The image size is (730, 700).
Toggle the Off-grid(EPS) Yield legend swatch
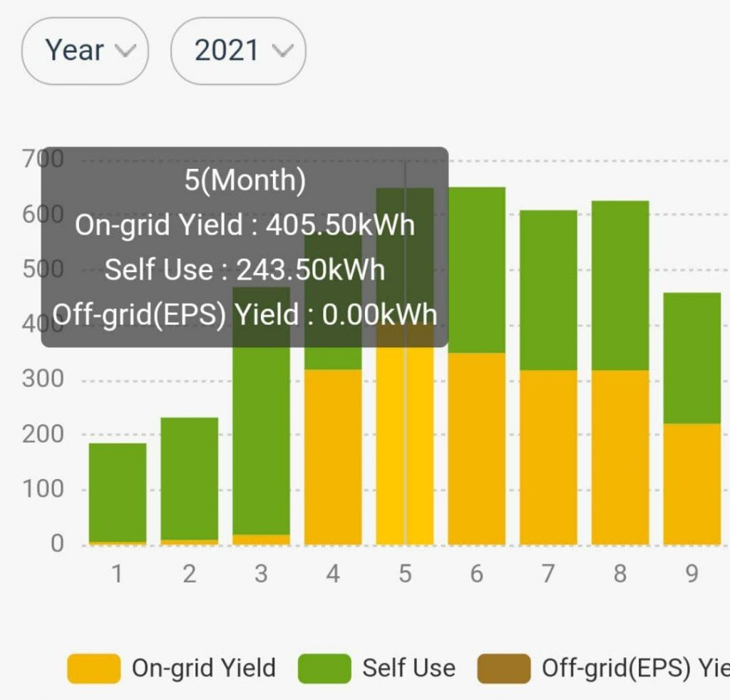(x=504, y=669)
